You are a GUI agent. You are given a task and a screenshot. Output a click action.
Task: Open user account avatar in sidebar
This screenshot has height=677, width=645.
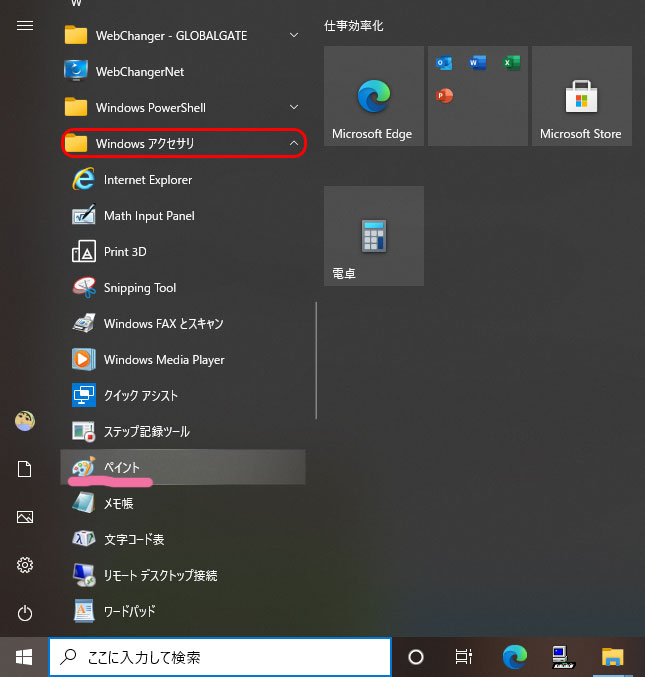(25, 421)
